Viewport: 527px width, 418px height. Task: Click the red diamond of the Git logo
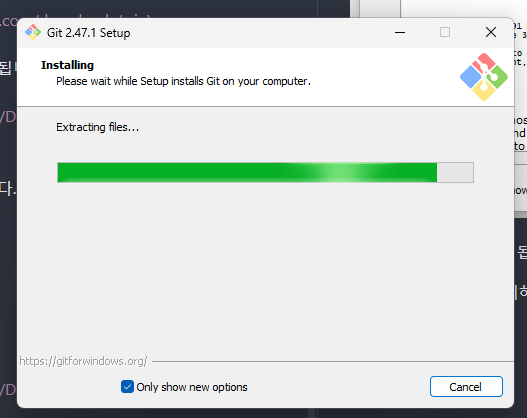(485, 63)
